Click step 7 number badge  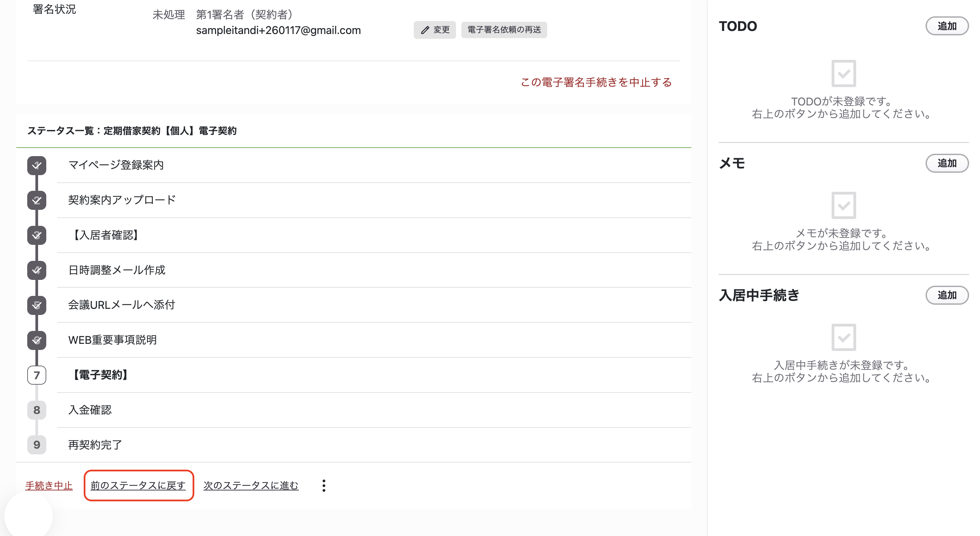tap(36, 375)
